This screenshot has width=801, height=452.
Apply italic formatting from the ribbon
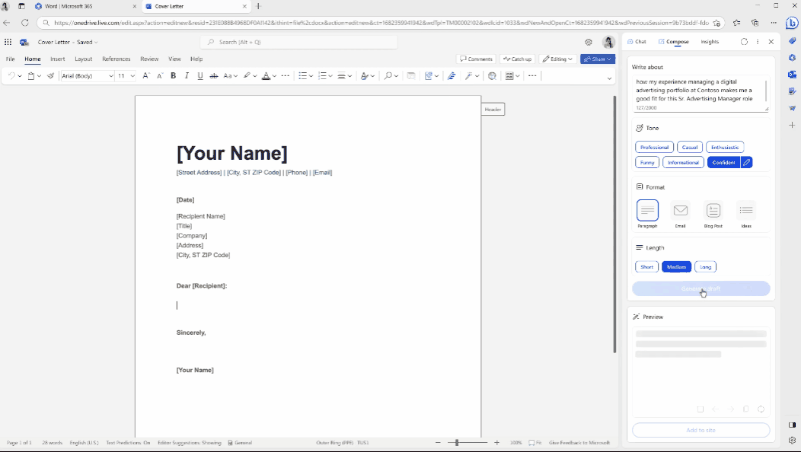click(x=187, y=76)
